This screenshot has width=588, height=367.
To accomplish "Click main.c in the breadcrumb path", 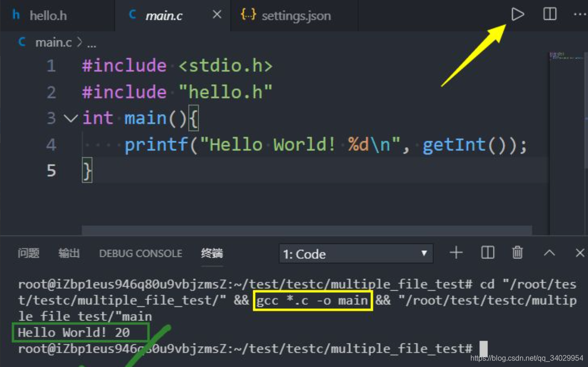I will click(x=53, y=43).
